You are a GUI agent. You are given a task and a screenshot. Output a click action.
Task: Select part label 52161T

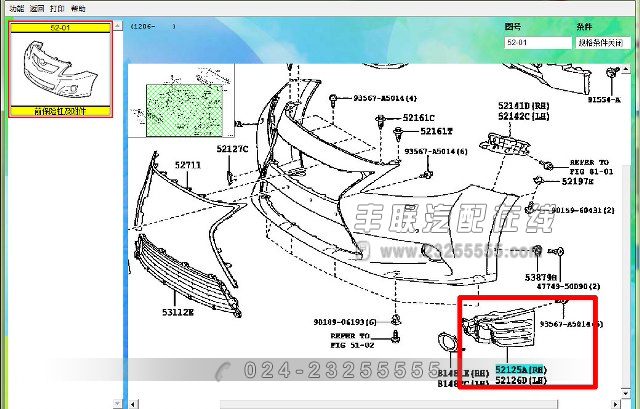click(436, 131)
